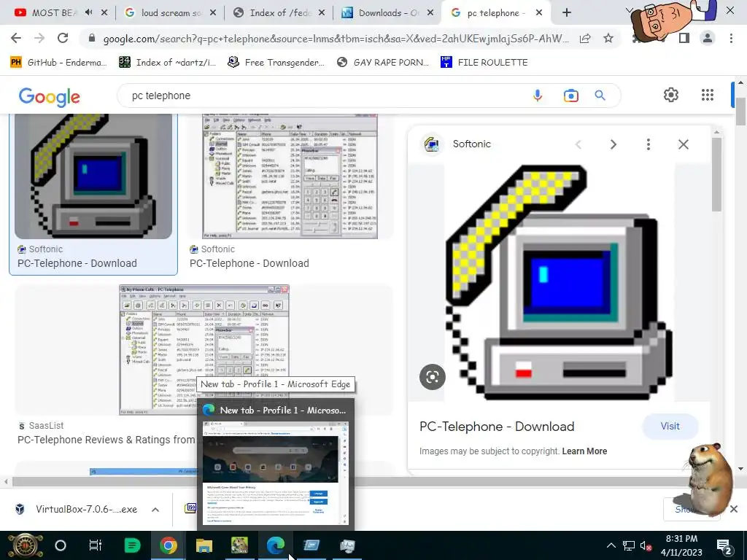The width and height of the screenshot is (747, 560).
Task: Open the FILE ROULETTE bookmark
Action: 484,63
